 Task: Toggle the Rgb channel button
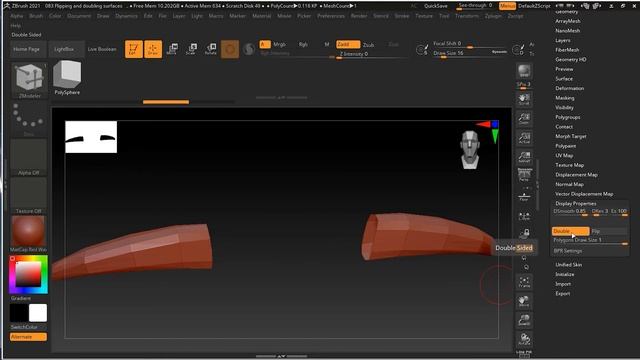303,44
